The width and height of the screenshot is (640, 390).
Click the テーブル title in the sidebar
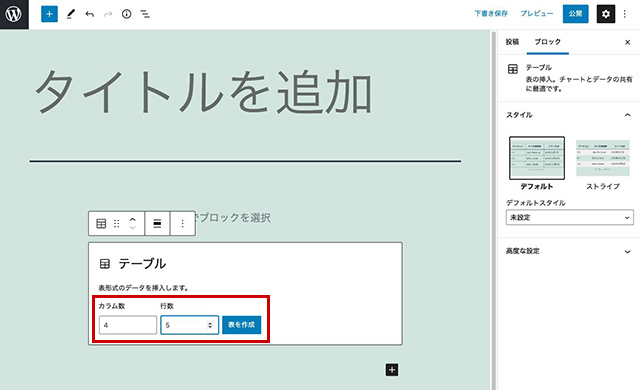(538, 67)
